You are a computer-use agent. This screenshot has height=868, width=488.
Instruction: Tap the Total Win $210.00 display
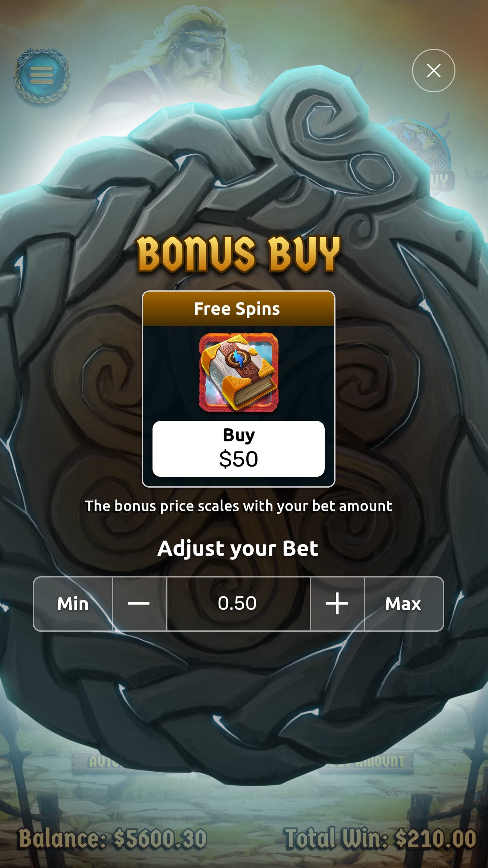[381, 839]
